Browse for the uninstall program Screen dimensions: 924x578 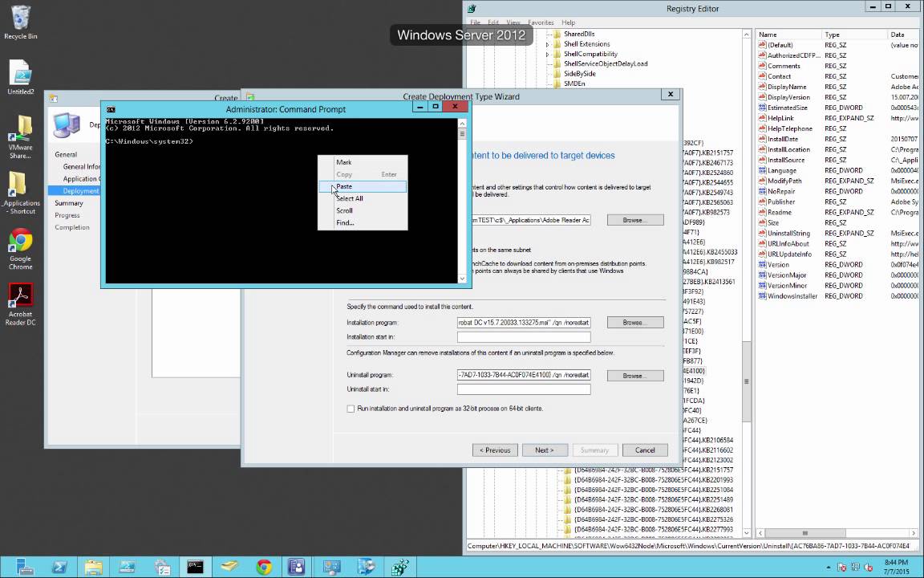635,376
